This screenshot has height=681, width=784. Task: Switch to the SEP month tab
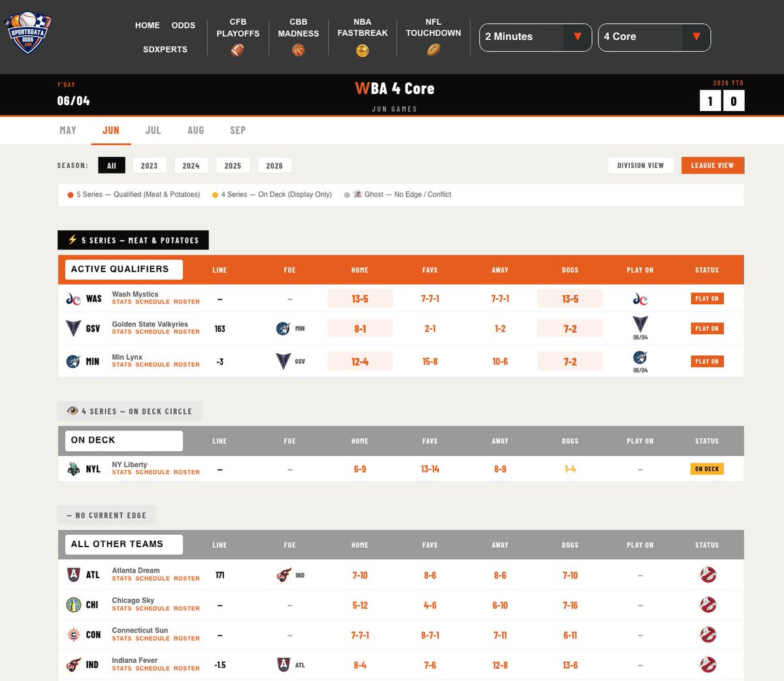pos(238,131)
